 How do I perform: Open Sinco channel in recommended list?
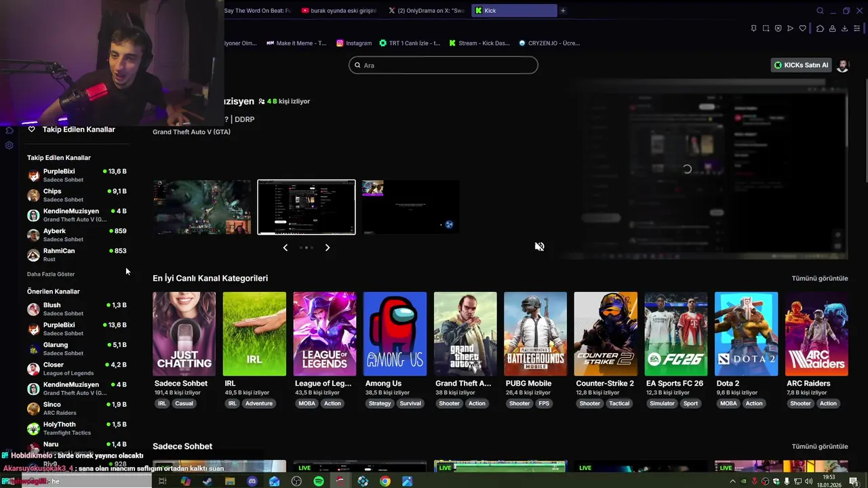(77, 408)
